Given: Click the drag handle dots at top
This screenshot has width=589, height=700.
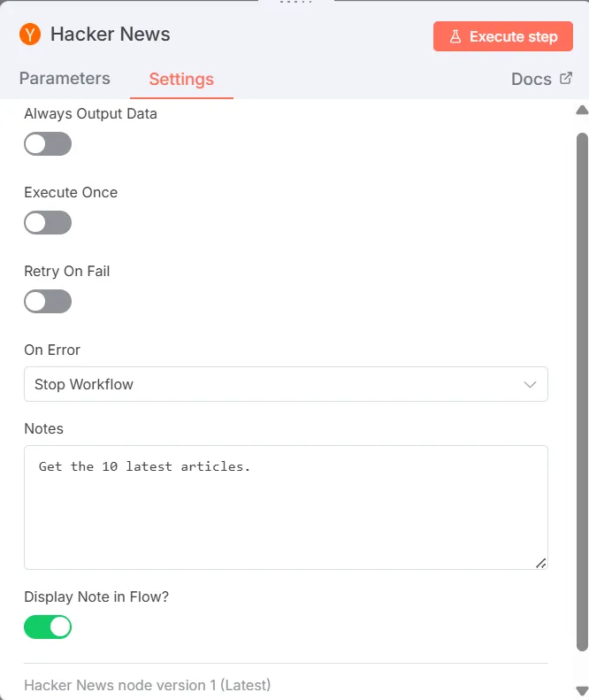Looking at the screenshot, I should click(x=294, y=3).
